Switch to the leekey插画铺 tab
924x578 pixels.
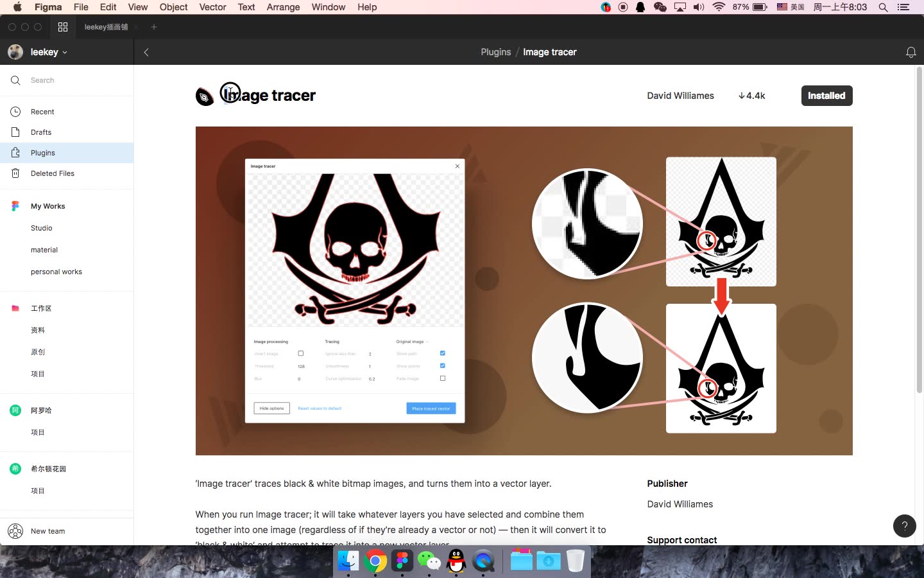106,27
